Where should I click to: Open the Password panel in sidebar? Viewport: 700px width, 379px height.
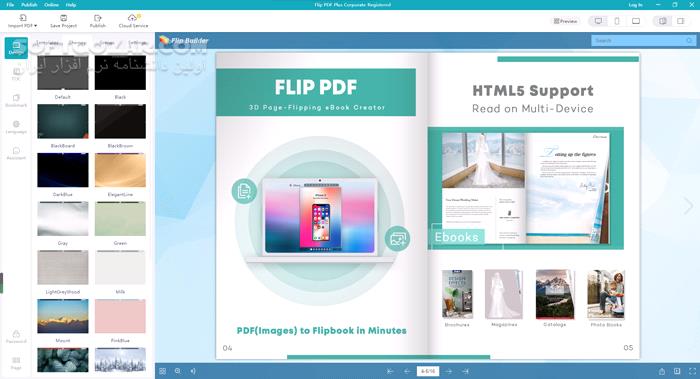pos(16,337)
